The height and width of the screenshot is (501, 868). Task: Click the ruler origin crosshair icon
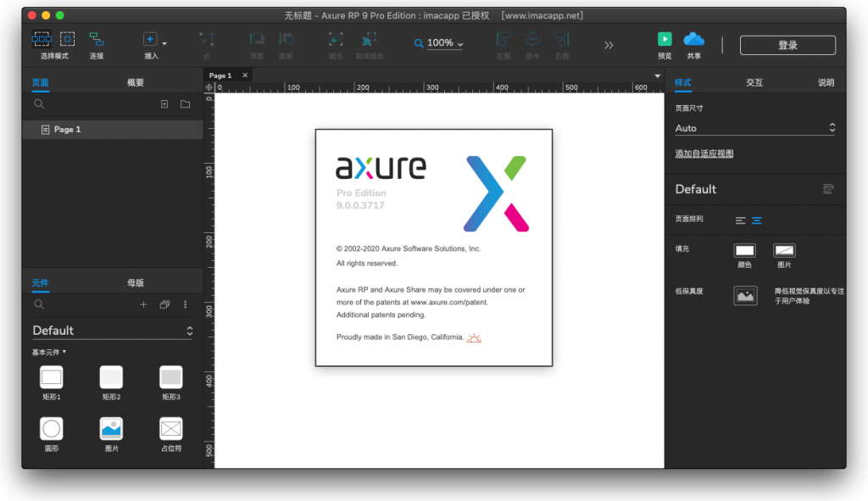tap(209, 87)
